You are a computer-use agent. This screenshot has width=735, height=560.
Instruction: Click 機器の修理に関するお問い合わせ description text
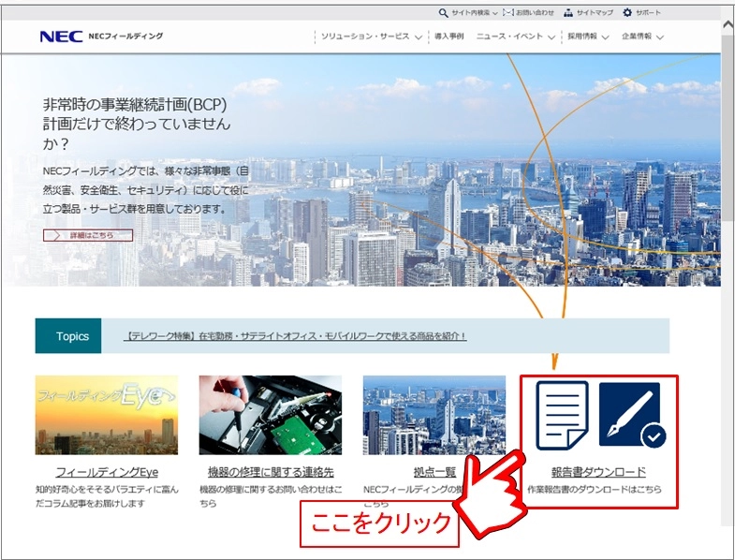pyautogui.click(x=271, y=496)
